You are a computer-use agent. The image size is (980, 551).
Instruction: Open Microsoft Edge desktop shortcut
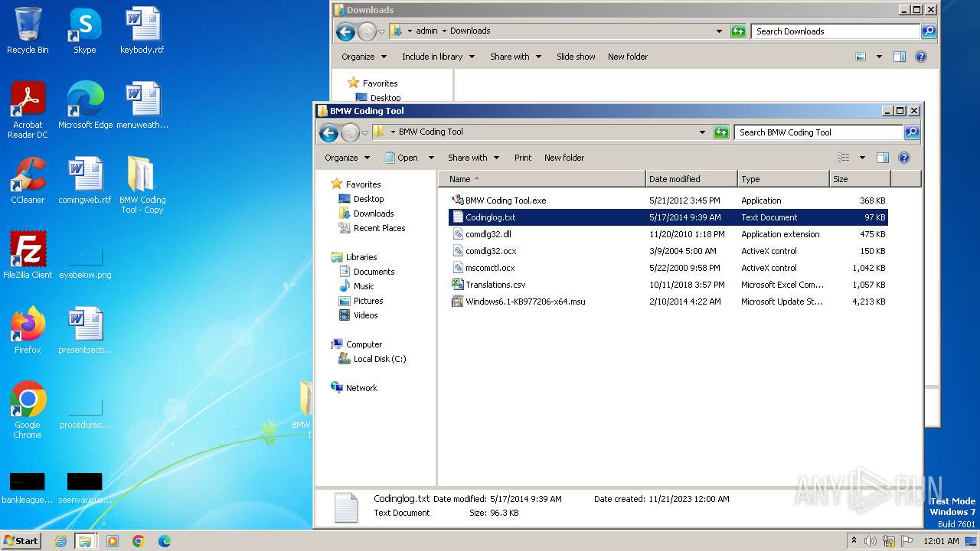85,106
